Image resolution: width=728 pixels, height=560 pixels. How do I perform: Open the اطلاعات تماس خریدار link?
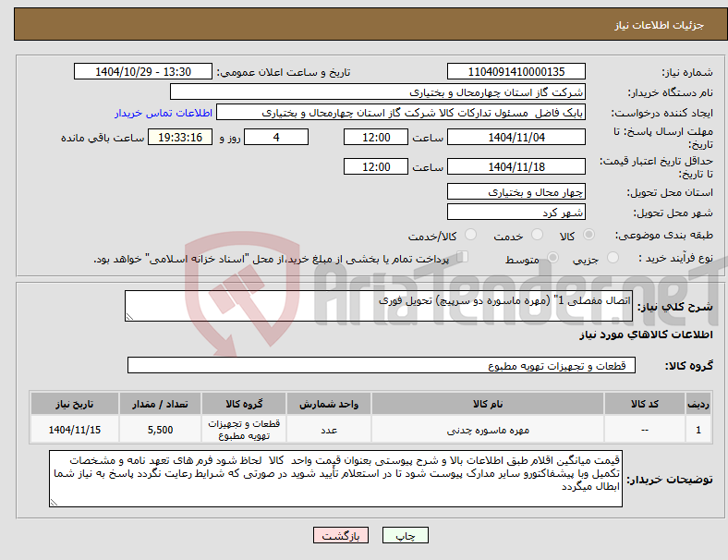click(x=164, y=113)
